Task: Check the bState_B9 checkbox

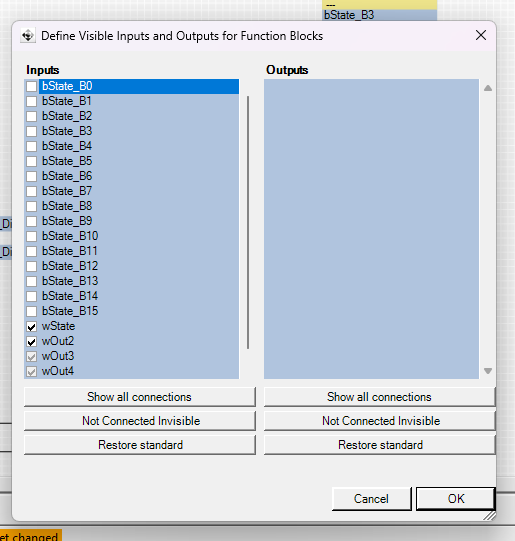Action: coord(31,221)
